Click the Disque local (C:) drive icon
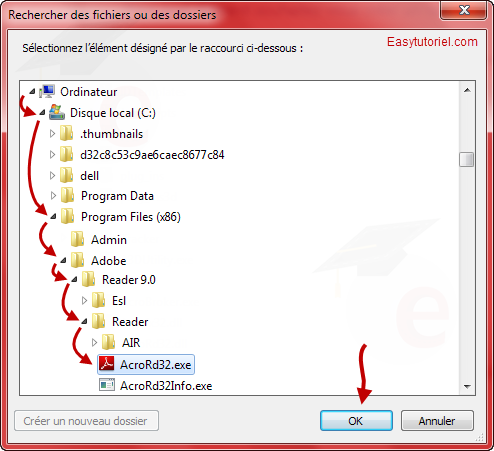 click(x=57, y=112)
